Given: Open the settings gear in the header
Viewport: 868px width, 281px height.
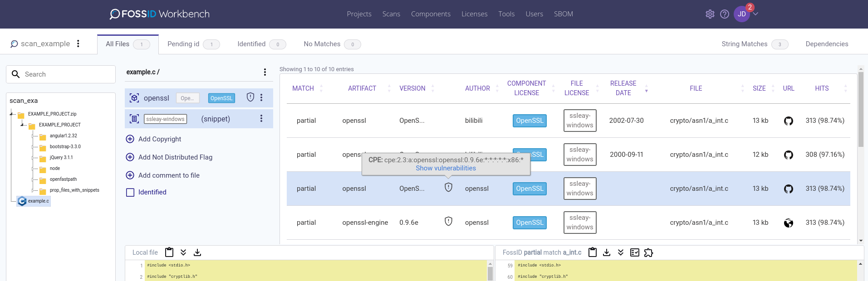Looking at the screenshot, I should point(710,14).
